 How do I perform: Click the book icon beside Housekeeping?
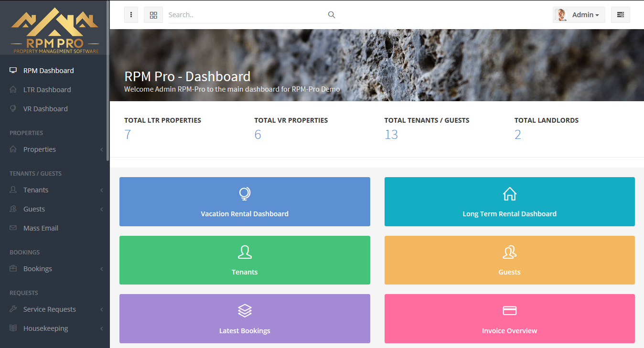(x=13, y=328)
